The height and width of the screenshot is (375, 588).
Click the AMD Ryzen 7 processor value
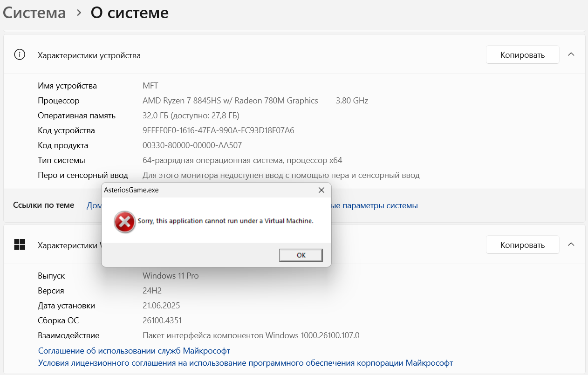[x=230, y=101]
